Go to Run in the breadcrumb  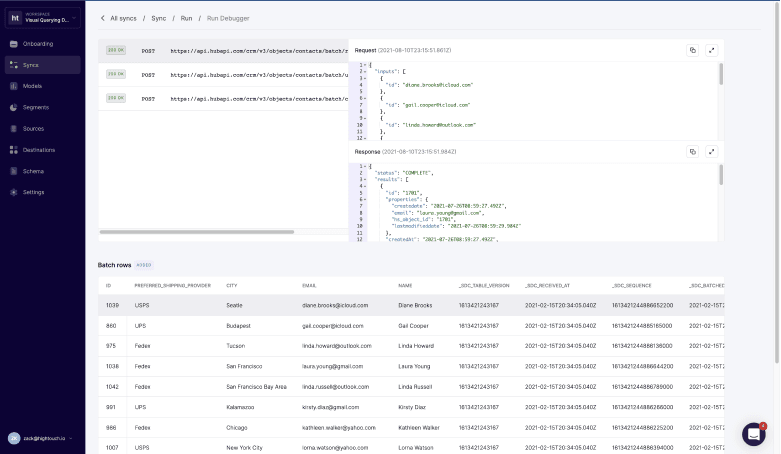pos(187,18)
